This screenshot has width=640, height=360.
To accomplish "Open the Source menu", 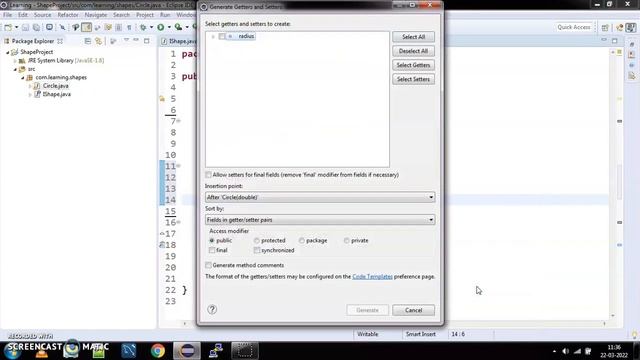I will pos(42,15).
